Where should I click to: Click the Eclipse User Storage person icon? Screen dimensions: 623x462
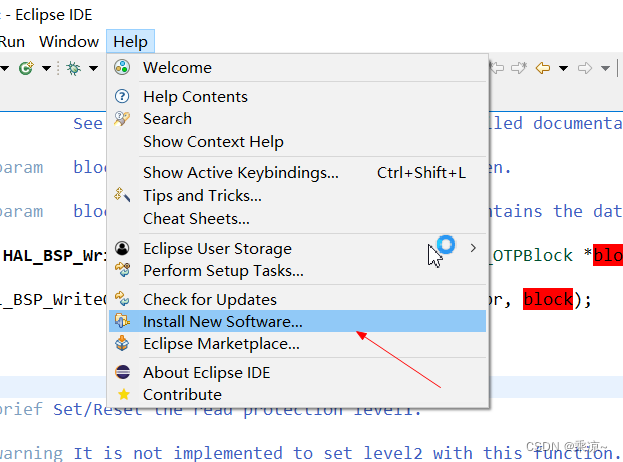pyautogui.click(x=122, y=248)
